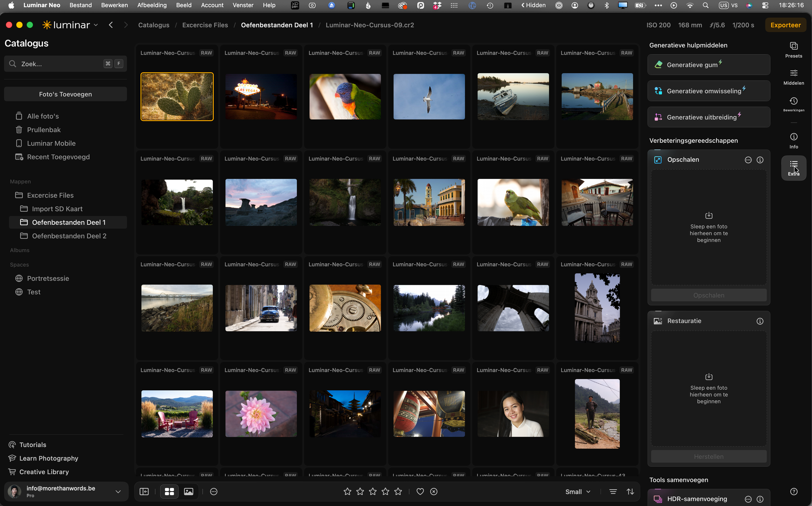Open the Extra panel
The height and width of the screenshot is (506, 812).
click(x=793, y=168)
